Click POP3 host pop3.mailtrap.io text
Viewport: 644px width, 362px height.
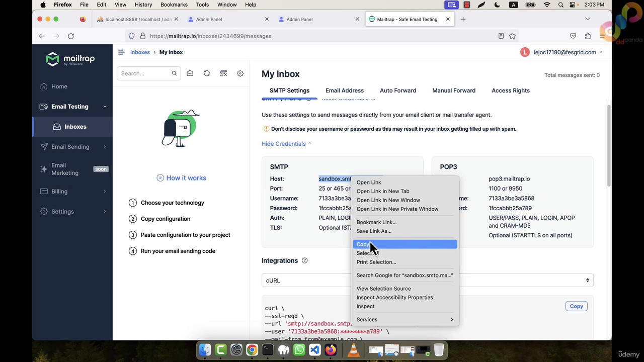point(509,179)
